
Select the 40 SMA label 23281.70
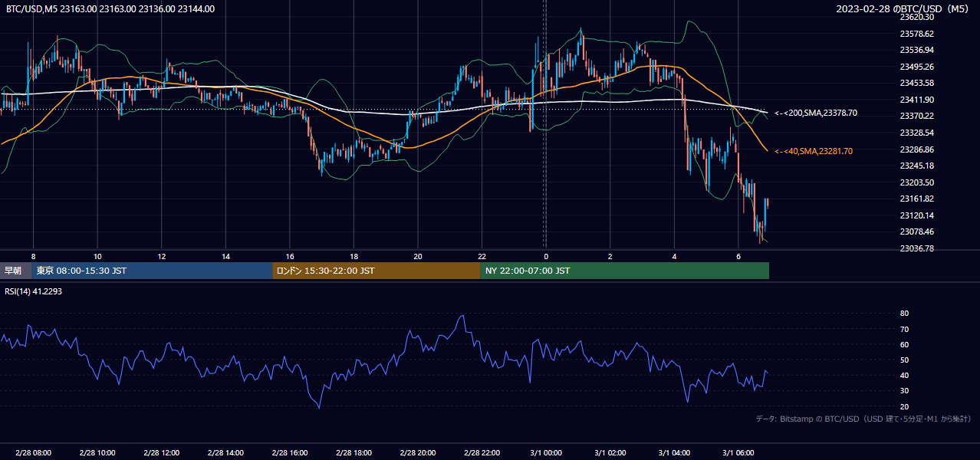pyautogui.click(x=814, y=151)
